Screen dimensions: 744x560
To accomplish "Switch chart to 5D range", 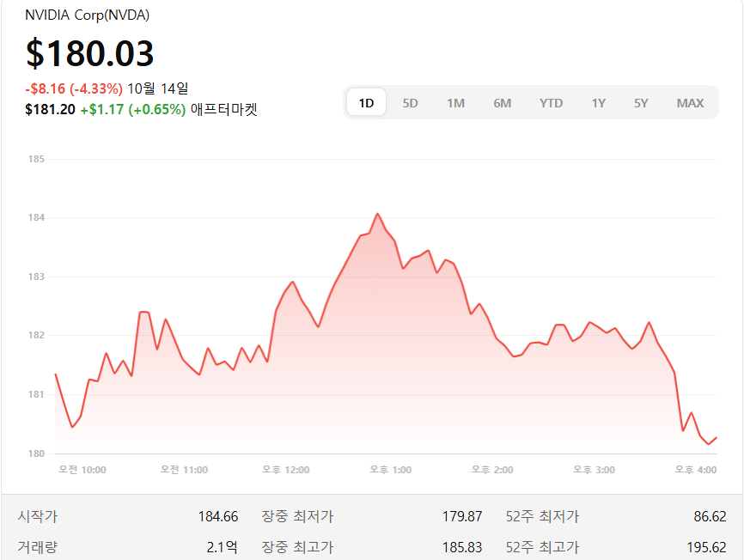I will pos(411,103).
